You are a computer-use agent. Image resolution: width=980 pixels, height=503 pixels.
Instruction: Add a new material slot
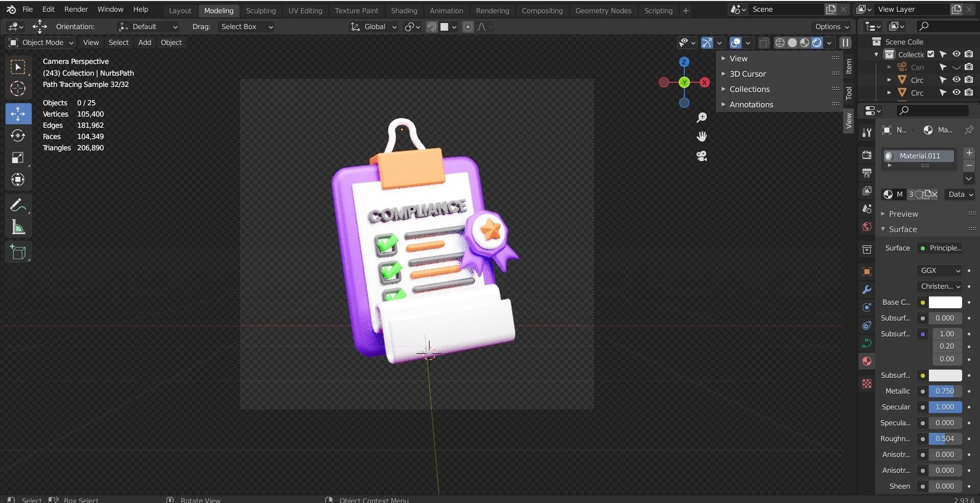click(x=969, y=153)
